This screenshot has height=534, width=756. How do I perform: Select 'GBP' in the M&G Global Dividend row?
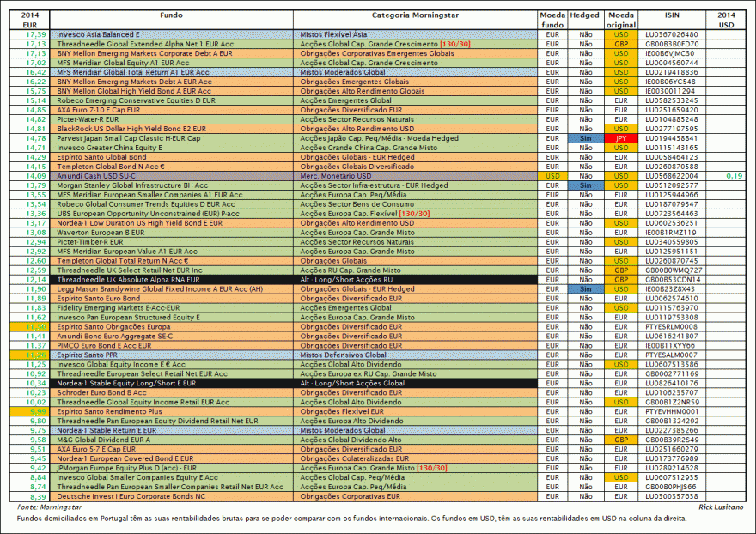tap(621, 440)
